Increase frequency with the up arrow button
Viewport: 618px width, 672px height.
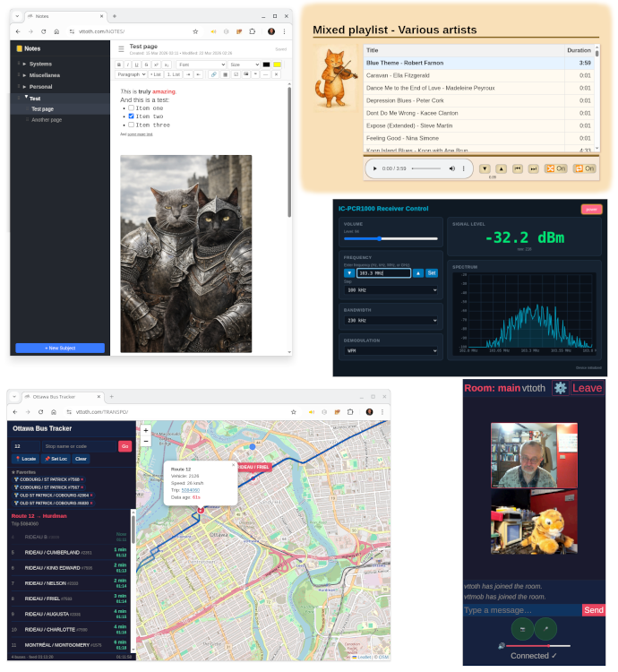[x=418, y=272]
